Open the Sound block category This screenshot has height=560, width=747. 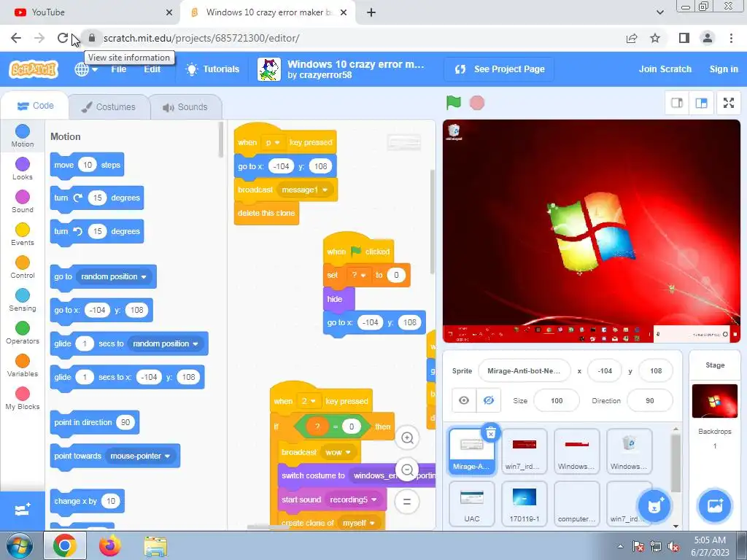(x=23, y=201)
